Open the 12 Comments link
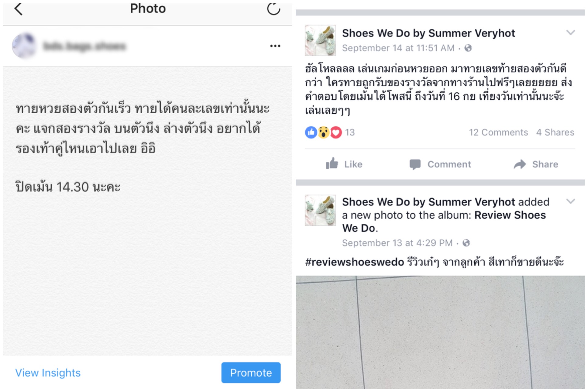588x392 pixels. click(x=498, y=132)
